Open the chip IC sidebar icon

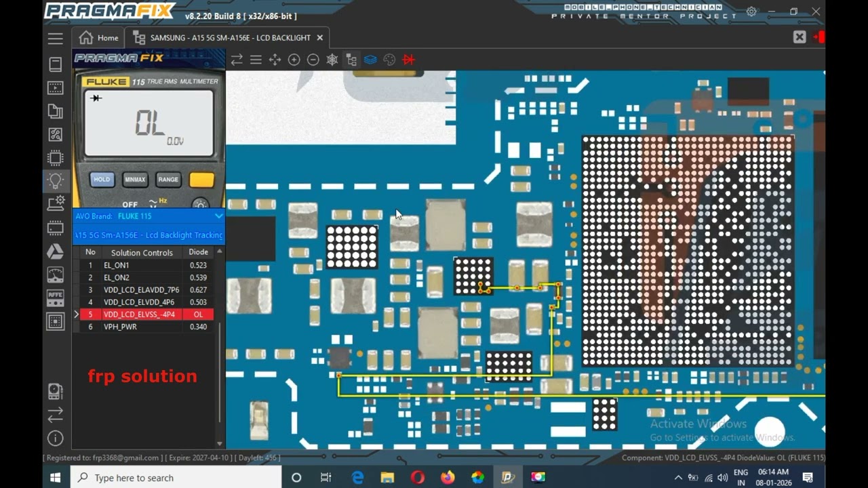coord(56,159)
